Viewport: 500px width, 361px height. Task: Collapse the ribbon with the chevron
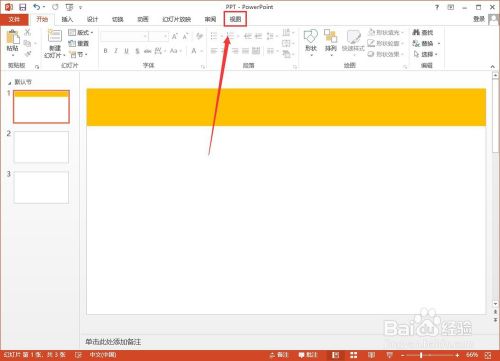(x=492, y=67)
